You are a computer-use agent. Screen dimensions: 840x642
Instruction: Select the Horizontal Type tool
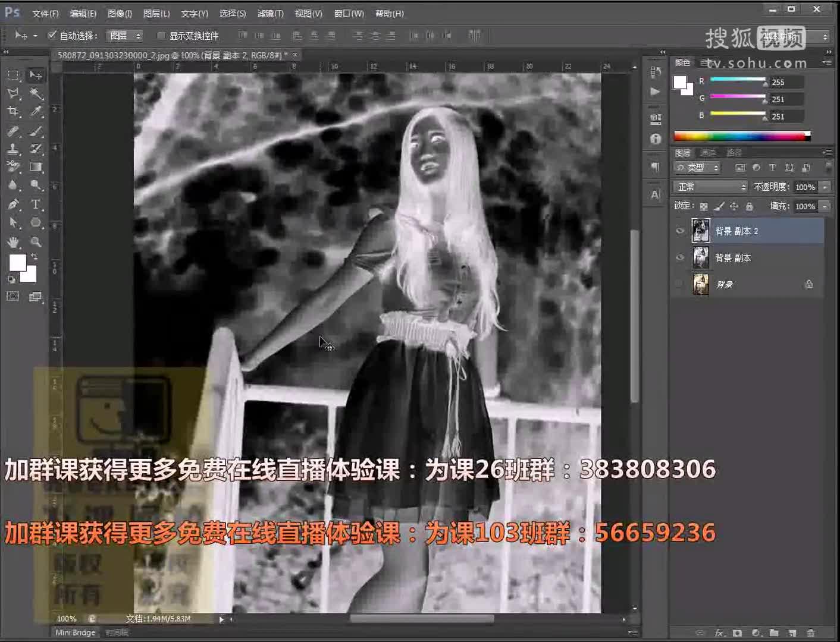pyautogui.click(x=36, y=204)
